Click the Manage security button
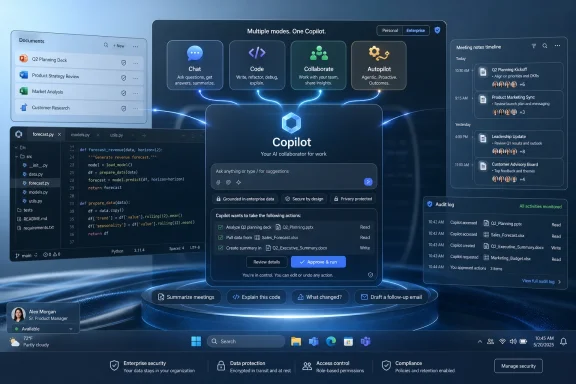Viewport: 576px width, 384px height. [518, 366]
